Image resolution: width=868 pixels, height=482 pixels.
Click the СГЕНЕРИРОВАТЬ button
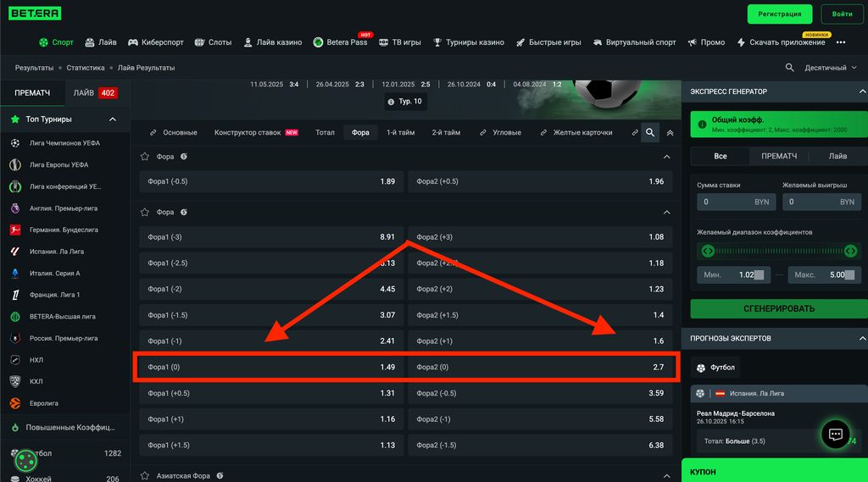pyautogui.click(x=778, y=308)
